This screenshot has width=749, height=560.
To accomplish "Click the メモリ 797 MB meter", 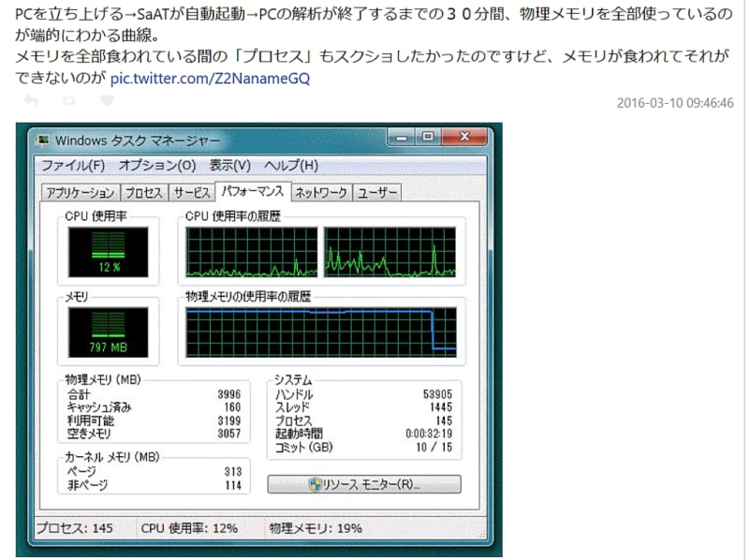I will click(x=108, y=332).
